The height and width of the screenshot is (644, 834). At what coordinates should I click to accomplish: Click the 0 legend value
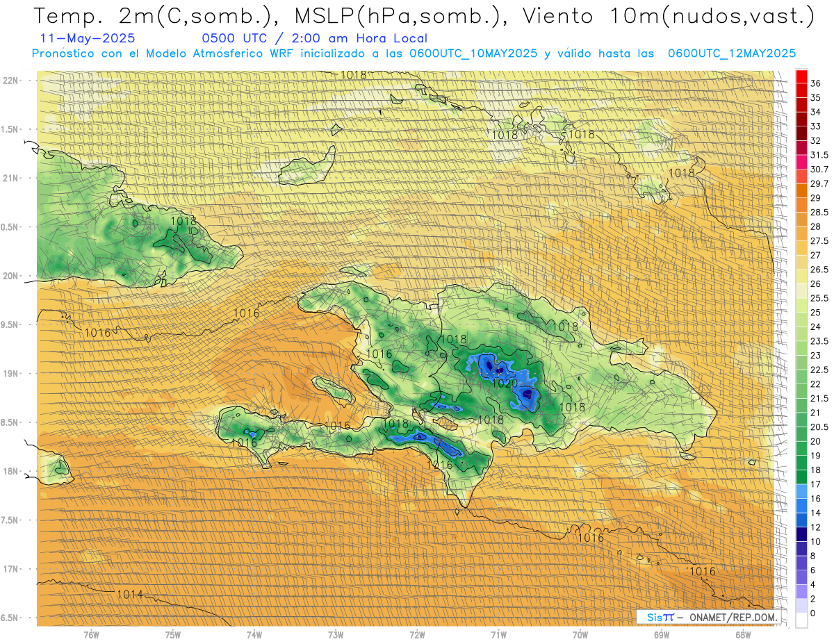813,613
